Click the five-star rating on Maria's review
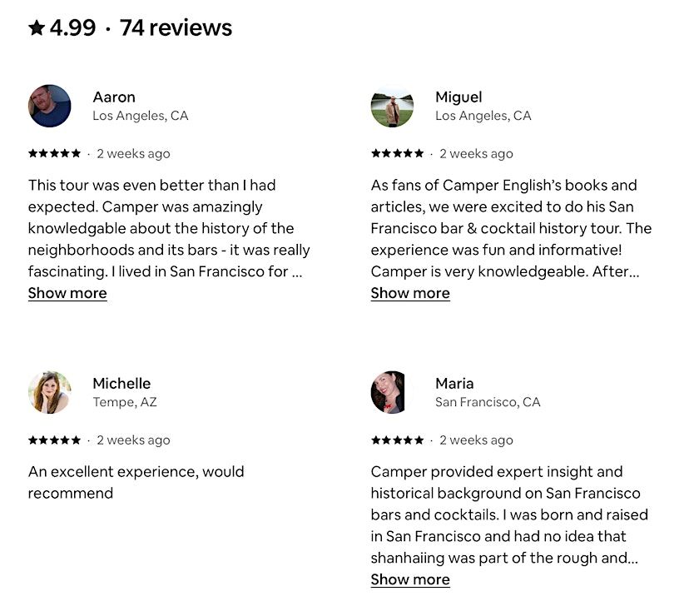Image resolution: width=684 pixels, height=616 pixels. pos(398,440)
